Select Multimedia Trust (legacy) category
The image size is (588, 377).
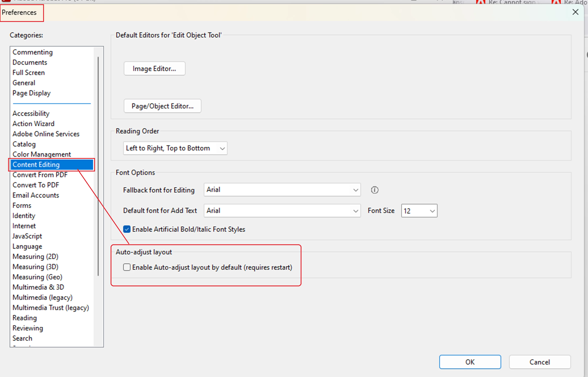(x=51, y=307)
